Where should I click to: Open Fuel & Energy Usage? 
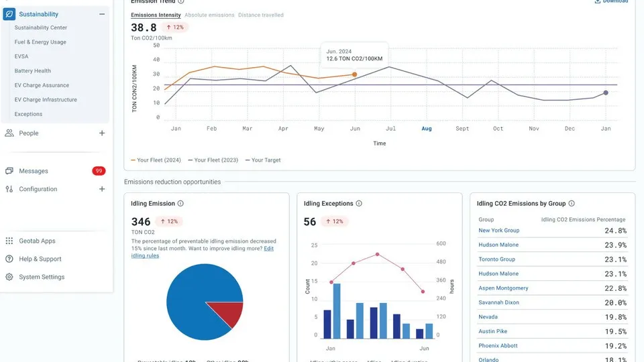(40, 42)
